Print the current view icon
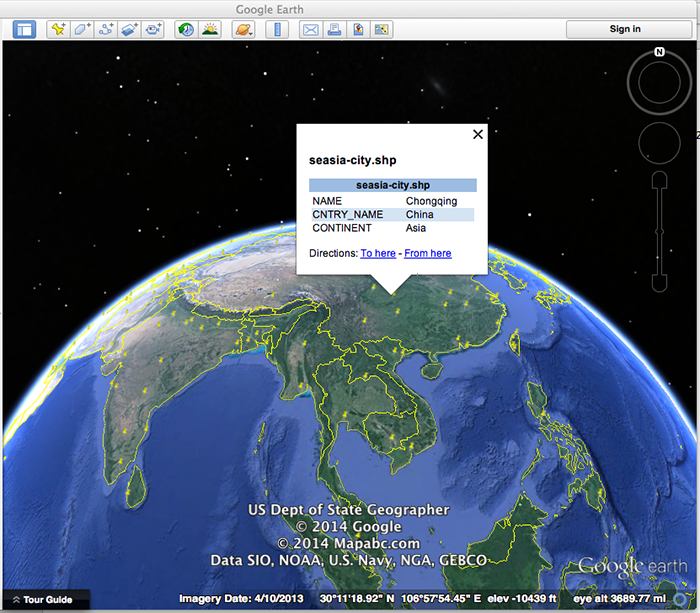Image resolution: width=700 pixels, height=613 pixels. pyautogui.click(x=334, y=29)
